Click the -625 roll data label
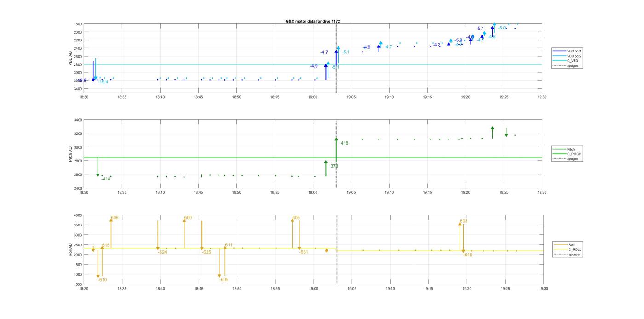This screenshot has width=644, height=319. pyautogui.click(x=207, y=252)
